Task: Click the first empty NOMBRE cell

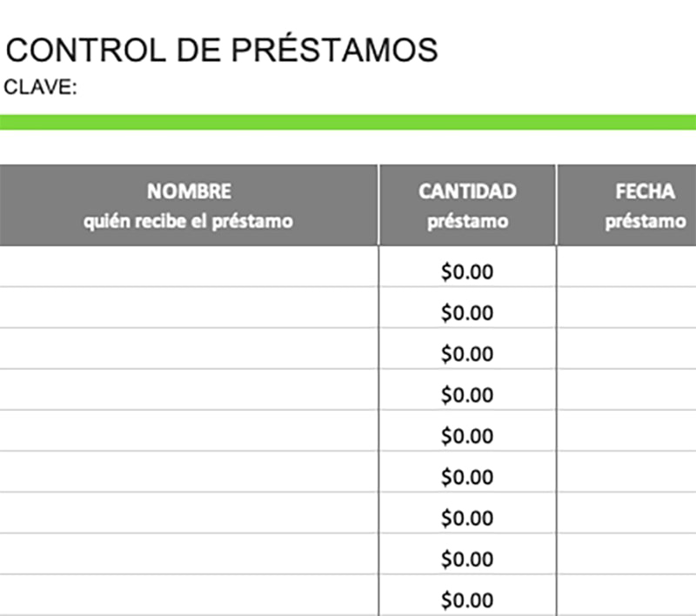Action: tap(189, 267)
